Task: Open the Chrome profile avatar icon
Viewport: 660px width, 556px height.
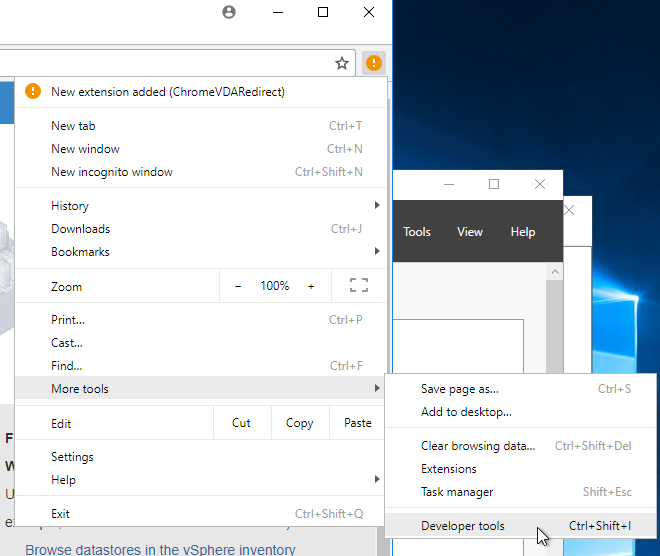Action: coord(229,12)
